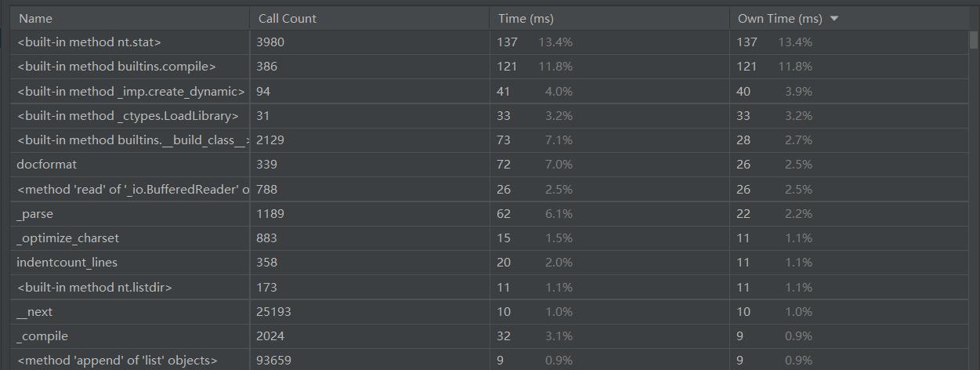Select the _optimize_charset row
This screenshot has width=980, height=370.
(67, 238)
